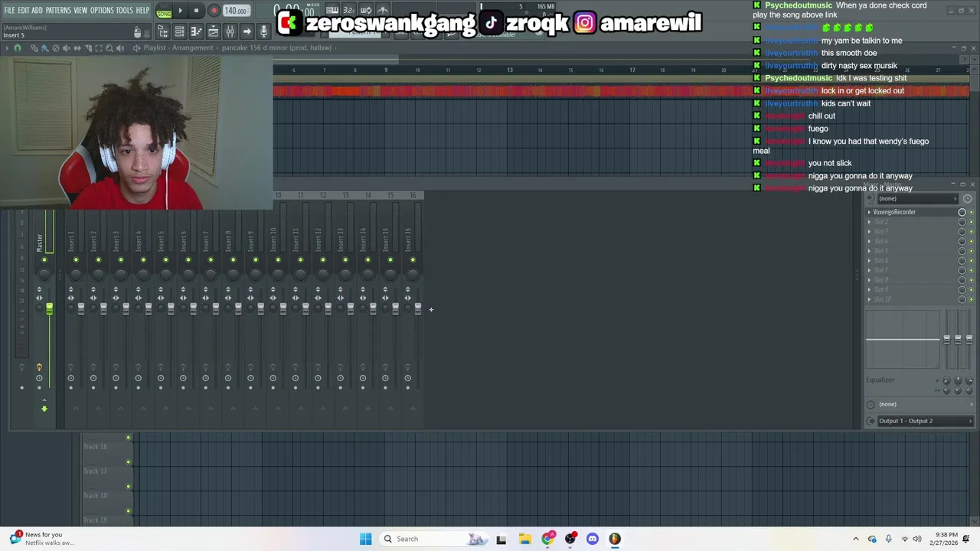The height and width of the screenshot is (551, 980).
Task: Select the playlist Select tool
Action: pyautogui.click(x=98, y=48)
